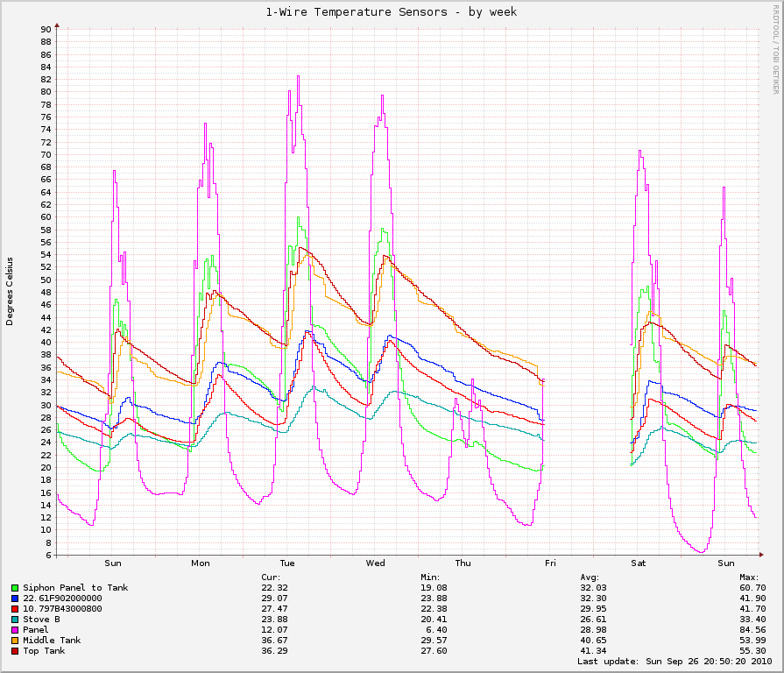Click Panel average value 28.98
The width and height of the screenshot is (784, 673).
[594, 630]
